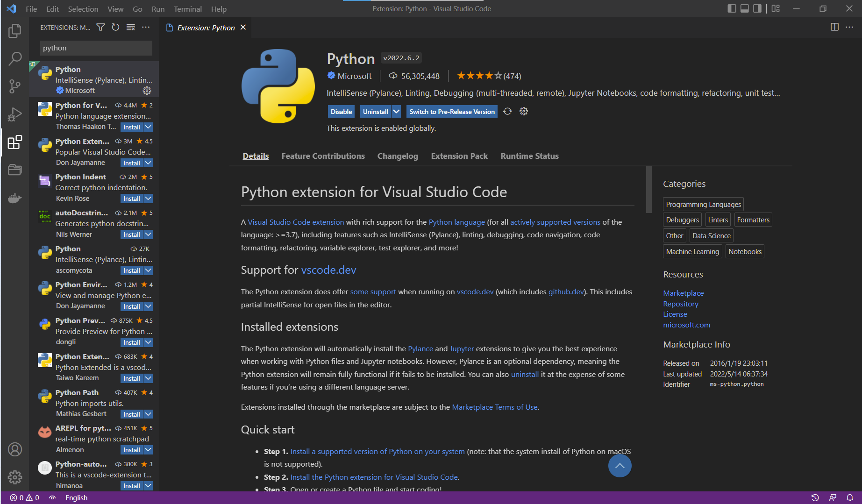Viewport: 862px width, 504px height.
Task: Open the Explorer view
Action: [14, 30]
